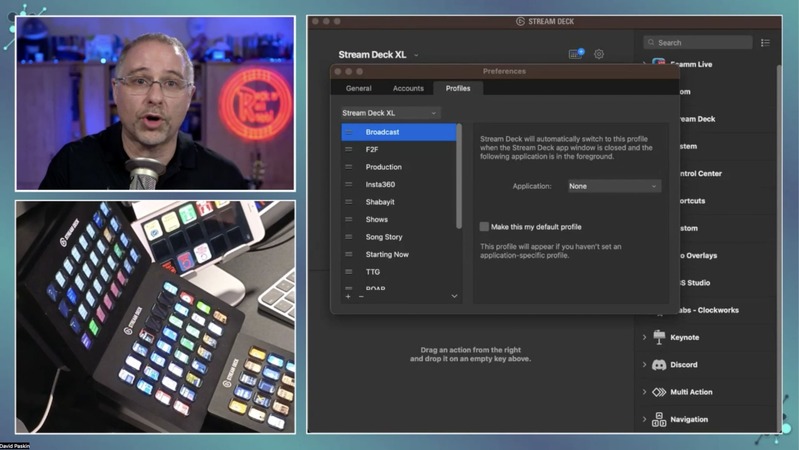Grab the Shabayit row reorder handle

[x=349, y=202]
